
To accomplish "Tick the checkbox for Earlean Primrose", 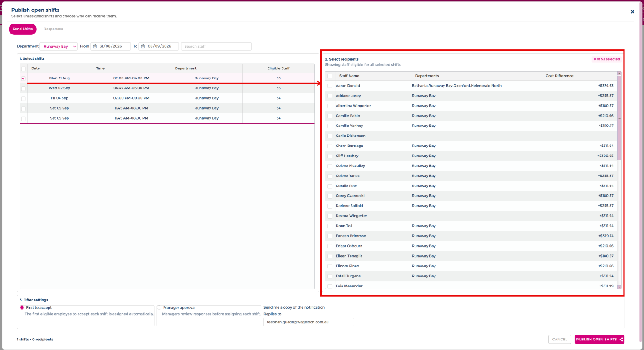I will point(330,236).
